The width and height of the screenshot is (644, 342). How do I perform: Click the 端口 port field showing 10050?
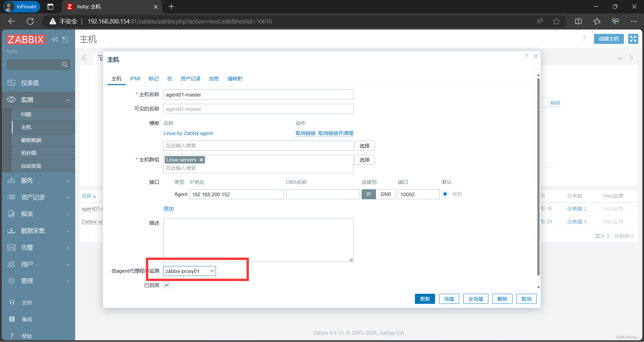419,194
